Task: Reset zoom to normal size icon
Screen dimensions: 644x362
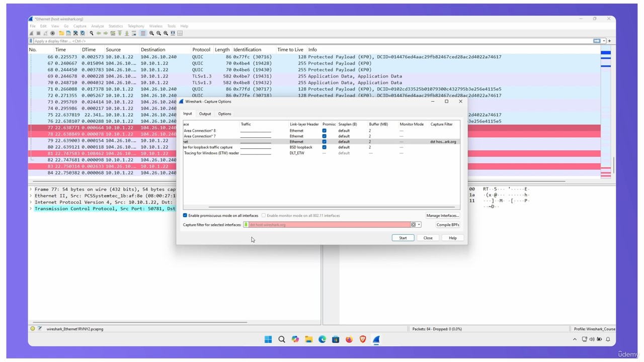Action: [x=166, y=33]
